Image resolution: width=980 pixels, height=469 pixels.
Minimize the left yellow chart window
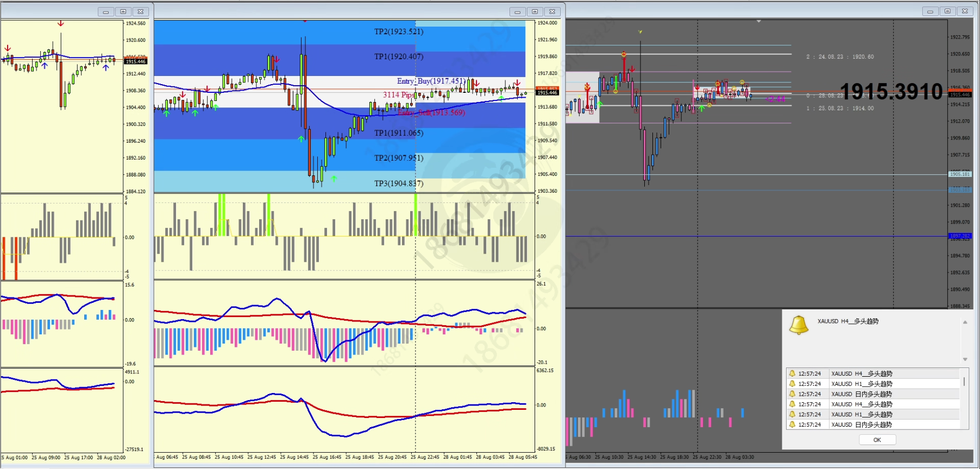click(105, 11)
